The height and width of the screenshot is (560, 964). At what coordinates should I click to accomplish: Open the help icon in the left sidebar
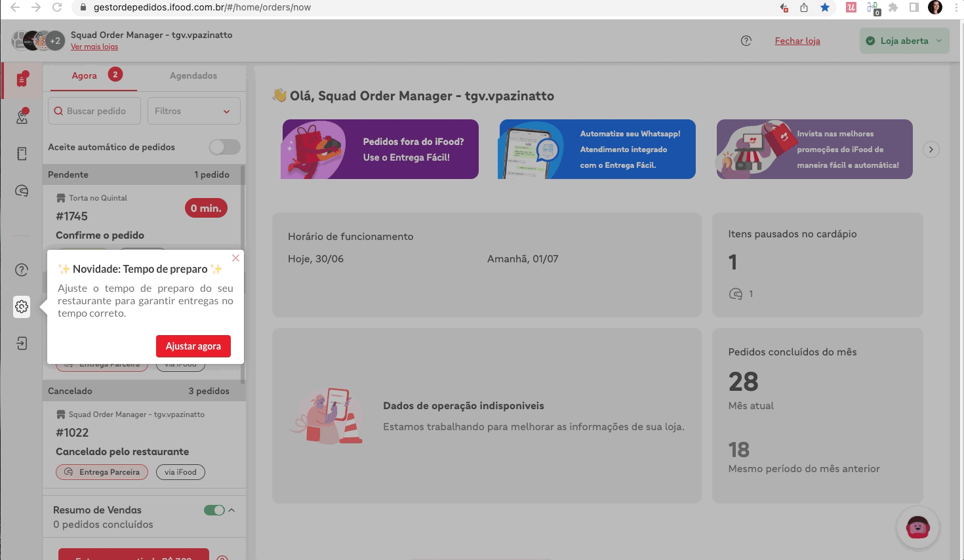[x=22, y=270]
